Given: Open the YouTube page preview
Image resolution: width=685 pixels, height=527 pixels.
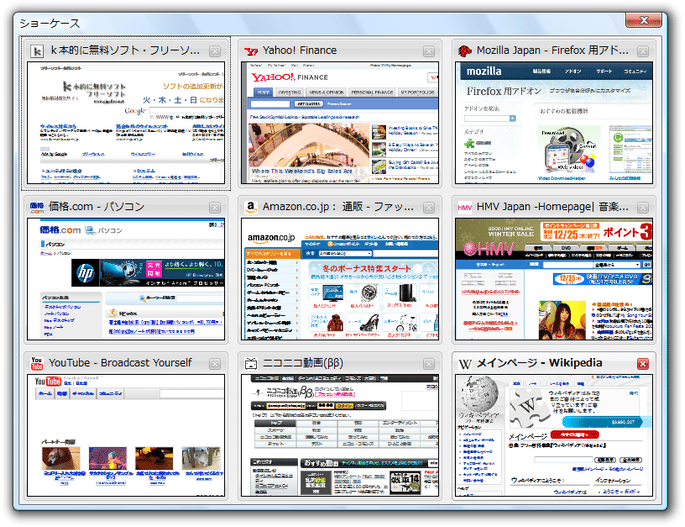Looking at the screenshot, I should pyautogui.click(x=126, y=435).
